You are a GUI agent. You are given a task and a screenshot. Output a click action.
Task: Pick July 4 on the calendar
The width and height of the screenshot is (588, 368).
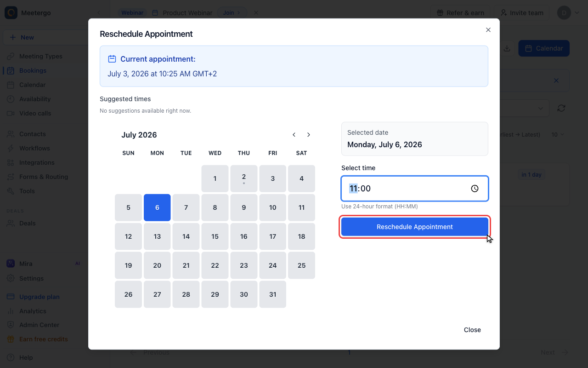click(301, 178)
